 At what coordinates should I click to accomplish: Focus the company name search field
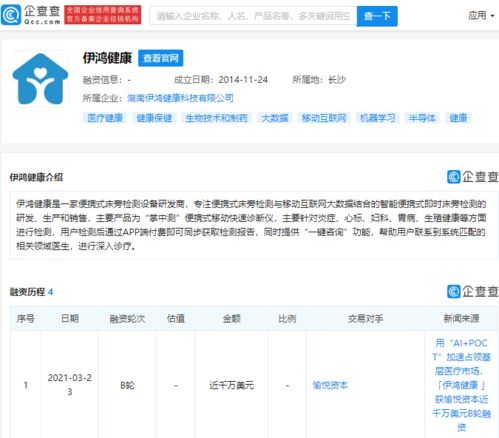[x=253, y=16]
